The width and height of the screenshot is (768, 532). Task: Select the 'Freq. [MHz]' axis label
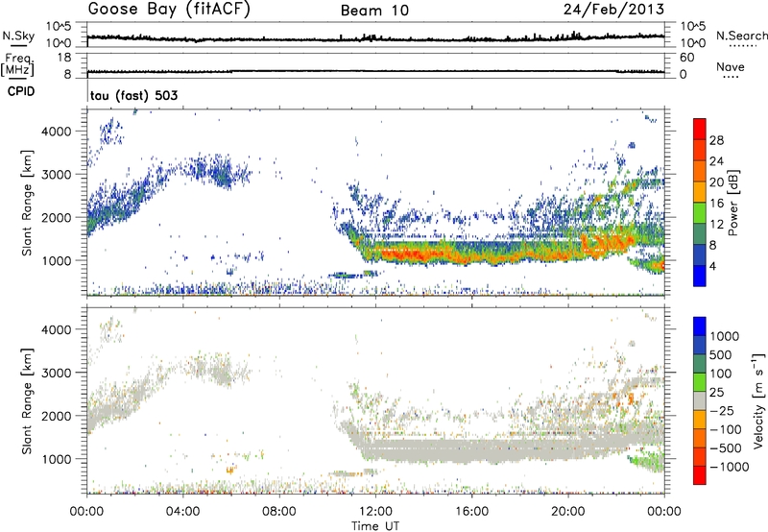pyautogui.click(x=17, y=64)
